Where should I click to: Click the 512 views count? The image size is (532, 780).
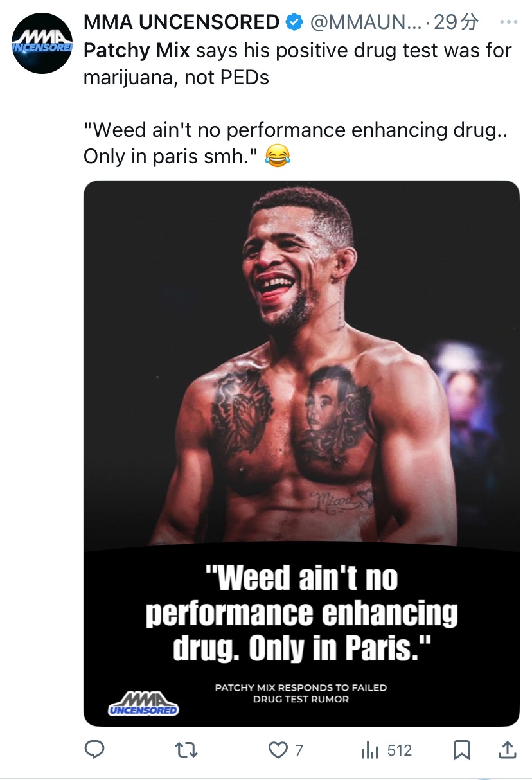pos(400,750)
